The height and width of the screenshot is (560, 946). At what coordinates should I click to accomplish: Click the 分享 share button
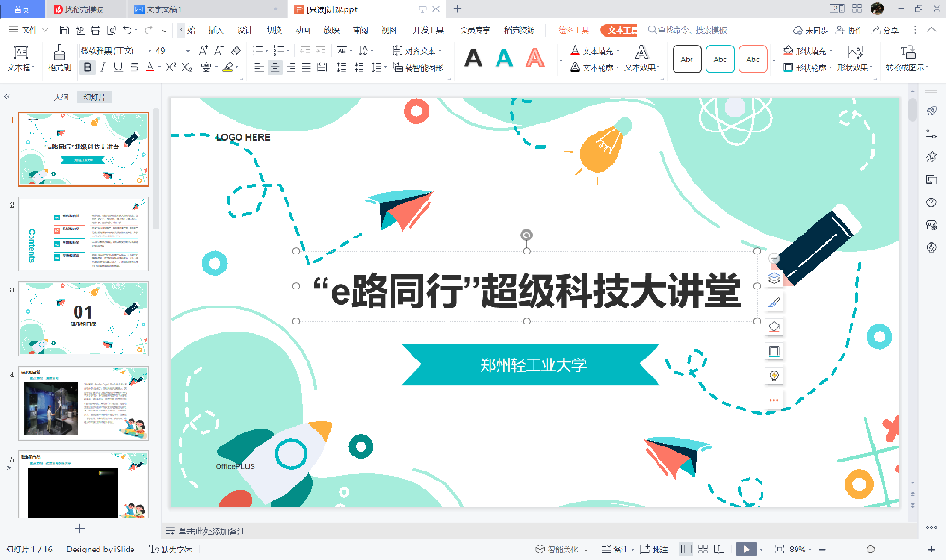[887, 29]
